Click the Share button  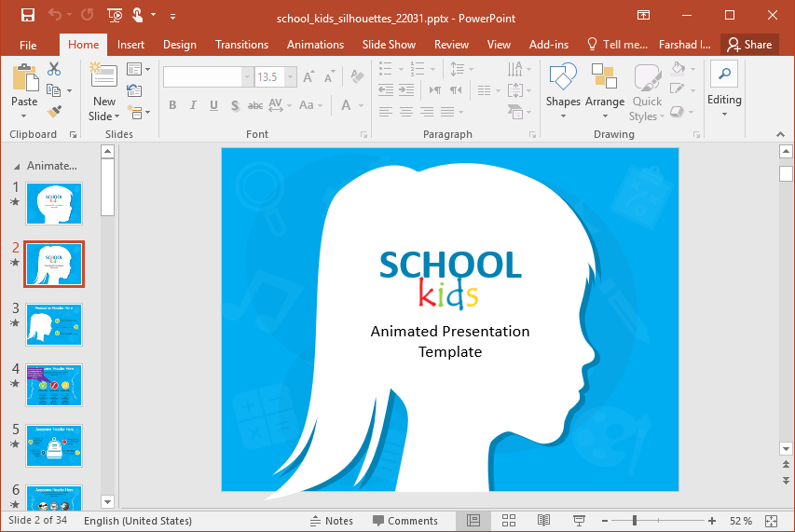click(749, 45)
